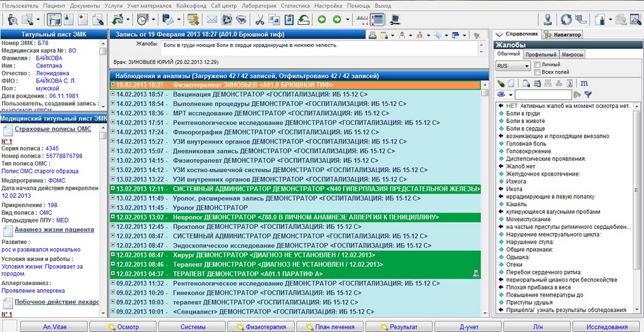644x332 pixels.
Task: Open dropdown arrow beside forward navigation arrow
Action: click(x=347, y=19)
